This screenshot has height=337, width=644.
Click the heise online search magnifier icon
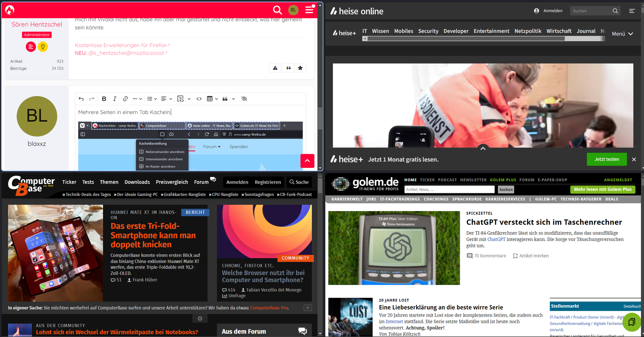[x=615, y=11]
